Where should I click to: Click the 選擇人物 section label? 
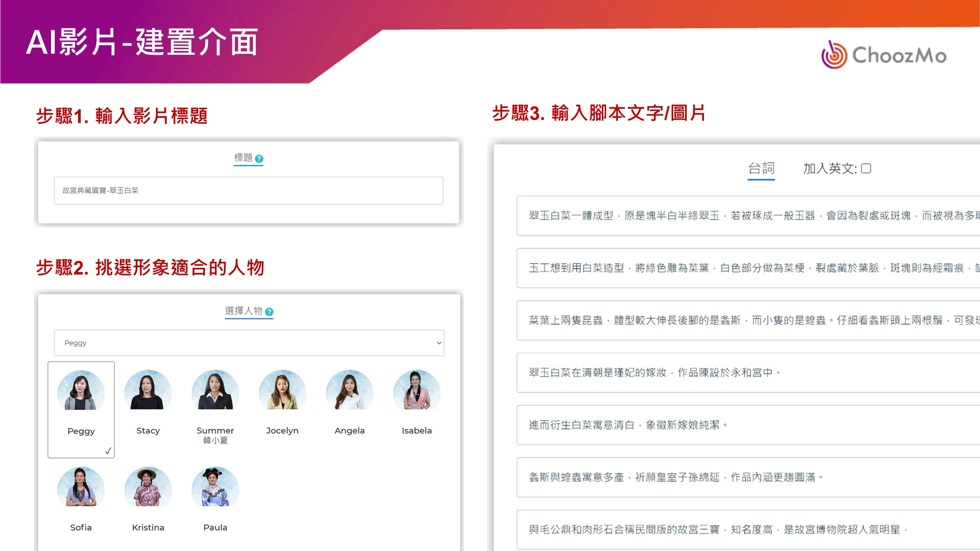coord(243,311)
